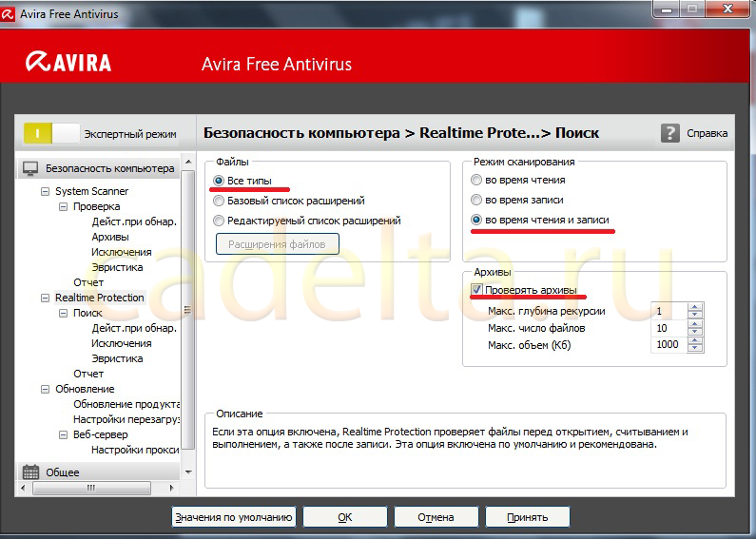Open Настройки перезагрузки in the tree
The height and width of the screenshot is (539, 756).
126,420
